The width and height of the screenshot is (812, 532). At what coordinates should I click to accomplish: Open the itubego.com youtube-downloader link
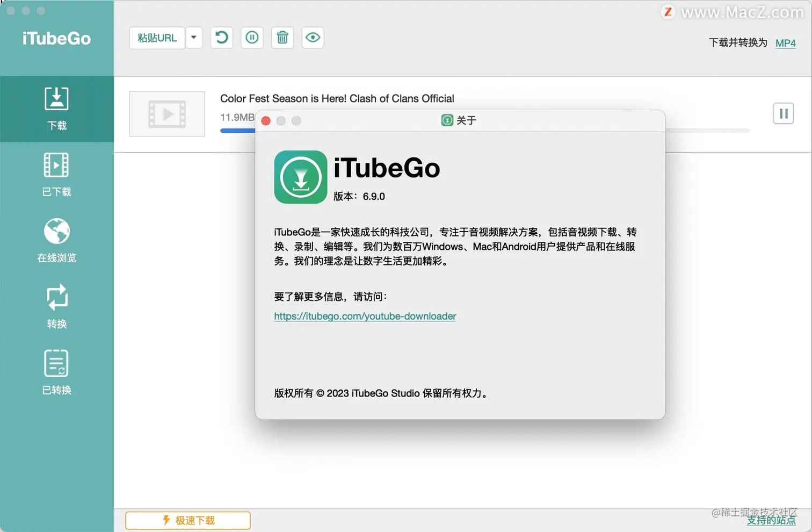pyautogui.click(x=365, y=316)
